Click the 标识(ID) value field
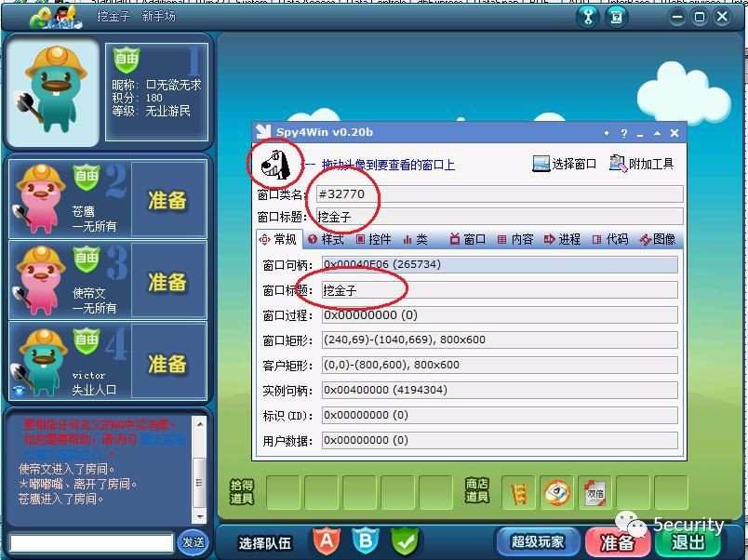 [500, 415]
